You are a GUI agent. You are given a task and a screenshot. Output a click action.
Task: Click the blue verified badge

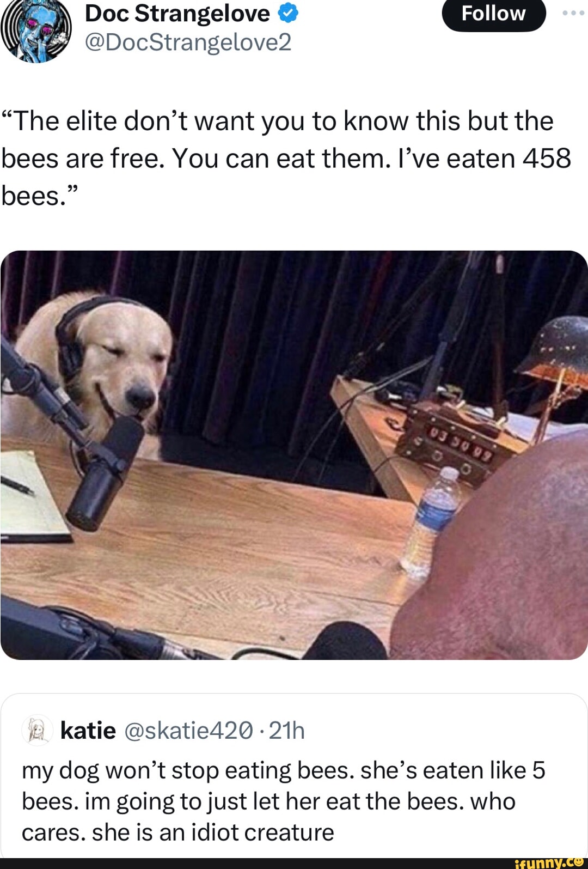[x=288, y=13]
